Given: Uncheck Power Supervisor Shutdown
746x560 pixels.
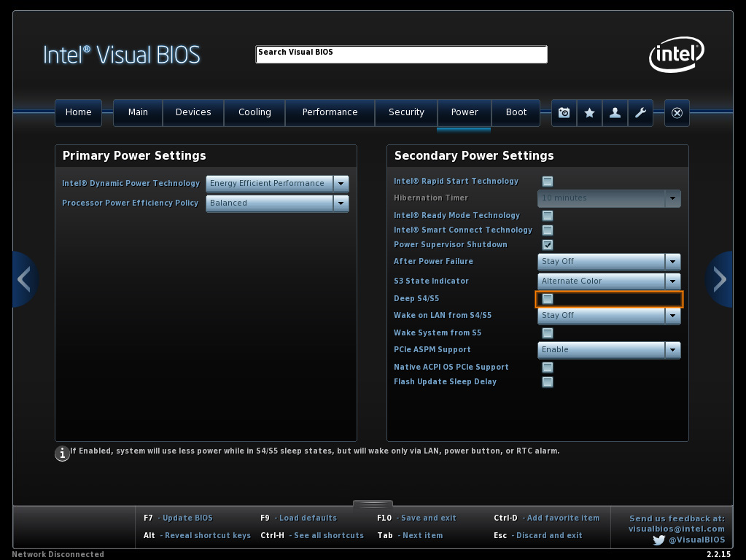Looking at the screenshot, I should click(548, 245).
